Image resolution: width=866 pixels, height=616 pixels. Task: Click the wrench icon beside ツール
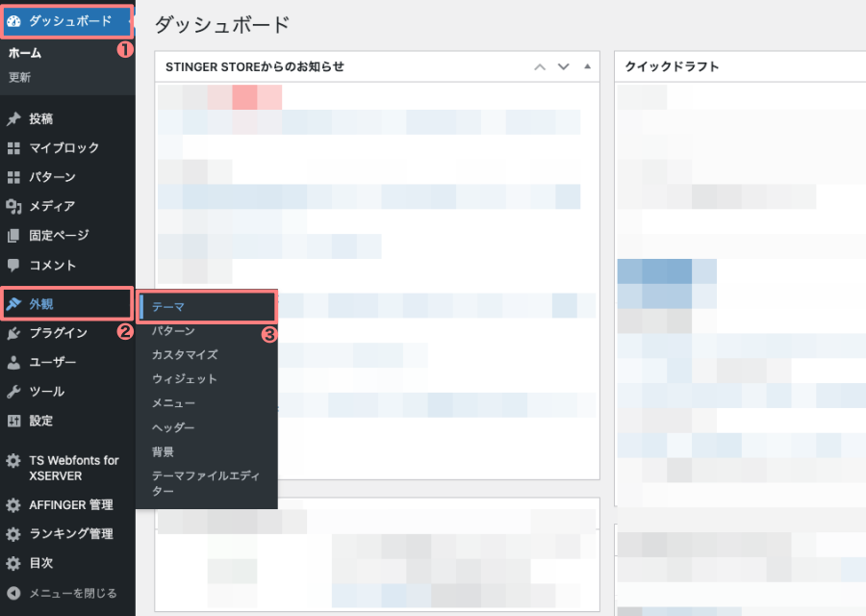tap(13, 392)
